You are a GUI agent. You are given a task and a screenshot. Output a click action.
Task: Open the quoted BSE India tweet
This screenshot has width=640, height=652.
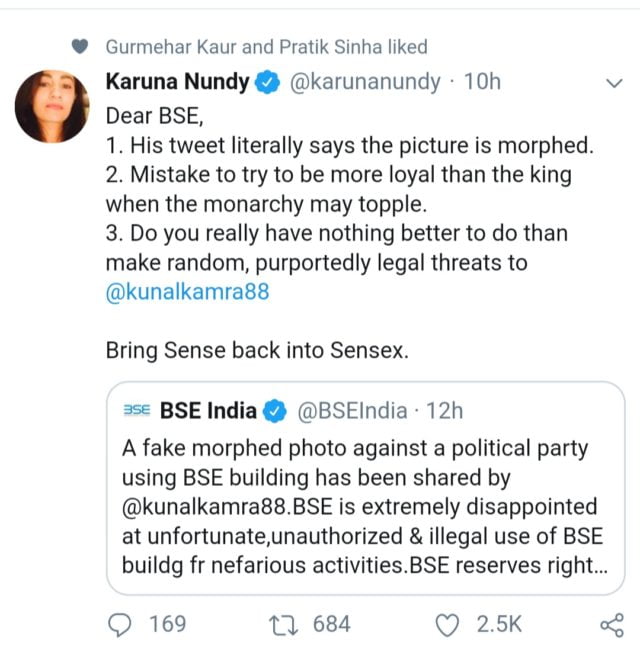click(x=365, y=505)
